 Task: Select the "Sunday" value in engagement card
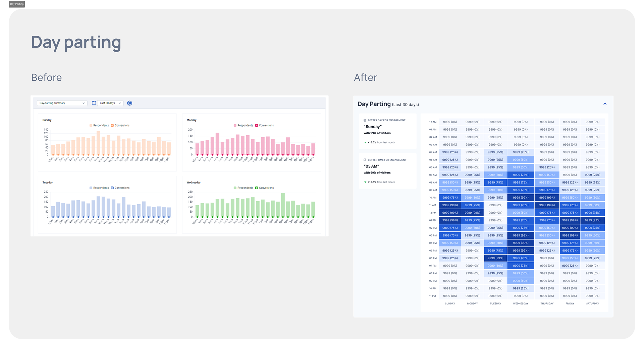point(373,127)
